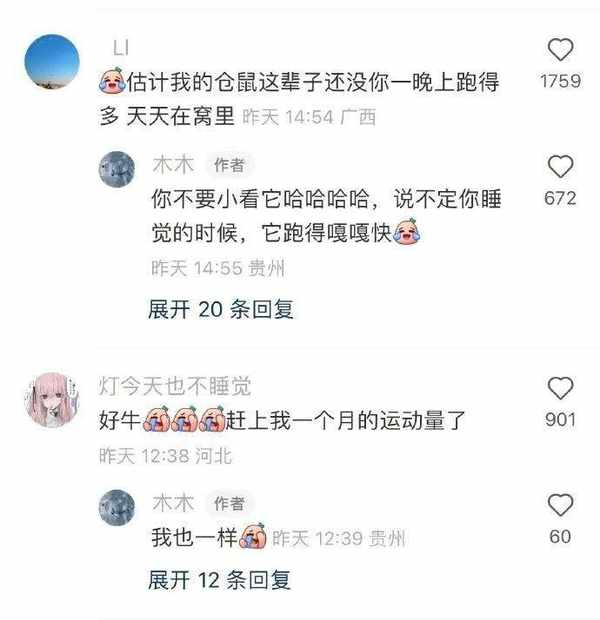The height and width of the screenshot is (620, 600).
Task: Open 木木's avatar in the first reply
Action: tap(117, 169)
